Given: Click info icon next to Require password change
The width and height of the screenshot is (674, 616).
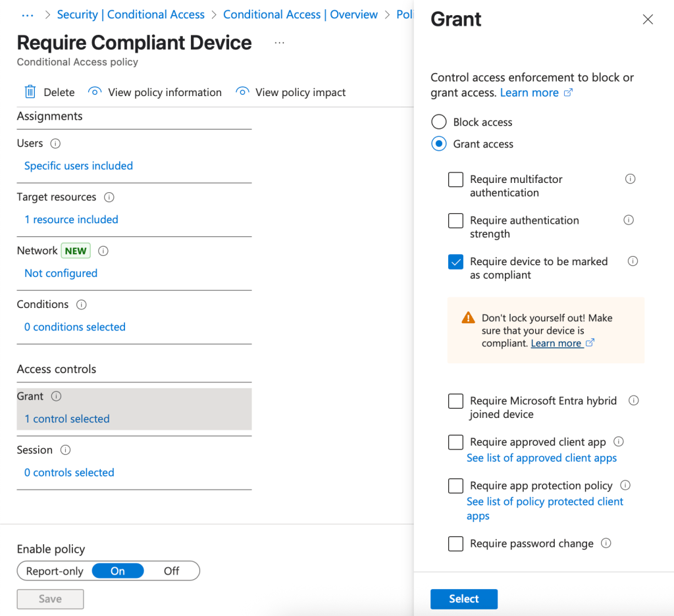Looking at the screenshot, I should (x=606, y=544).
